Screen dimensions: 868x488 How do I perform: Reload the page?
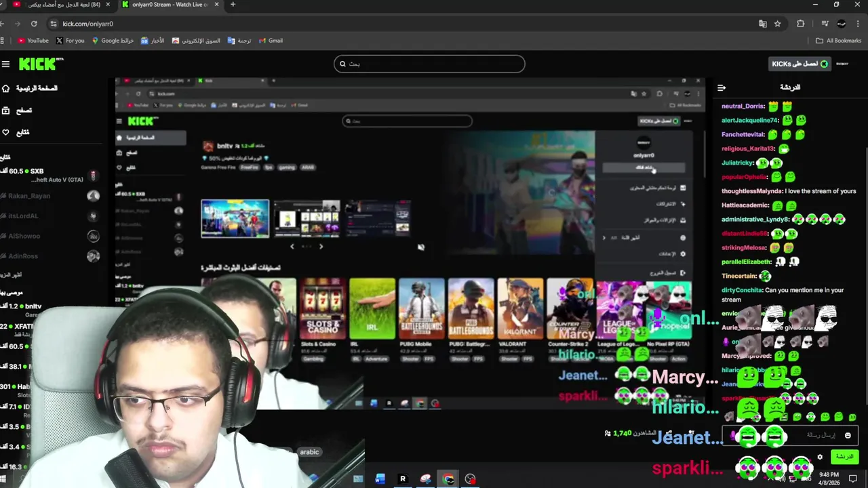[x=34, y=24]
